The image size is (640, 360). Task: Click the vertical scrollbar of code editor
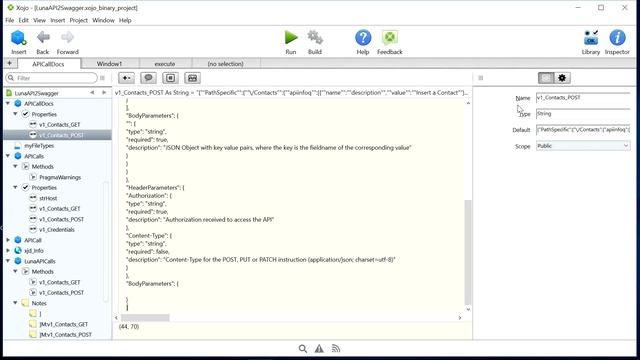tap(468, 252)
